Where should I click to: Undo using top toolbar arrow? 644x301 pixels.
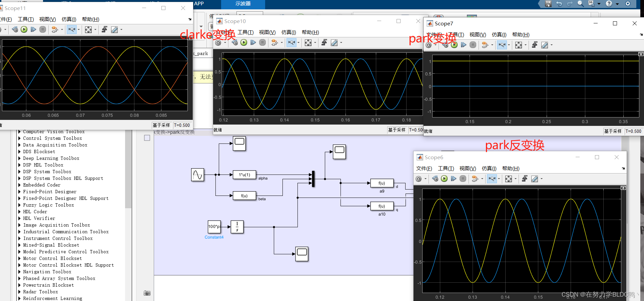pyautogui.click(x=559, y=4)
